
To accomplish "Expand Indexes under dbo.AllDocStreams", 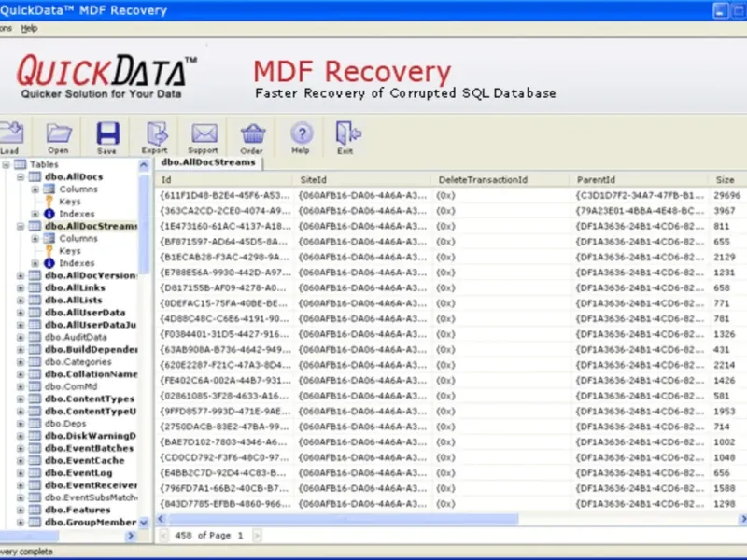I will coord(35,263).
